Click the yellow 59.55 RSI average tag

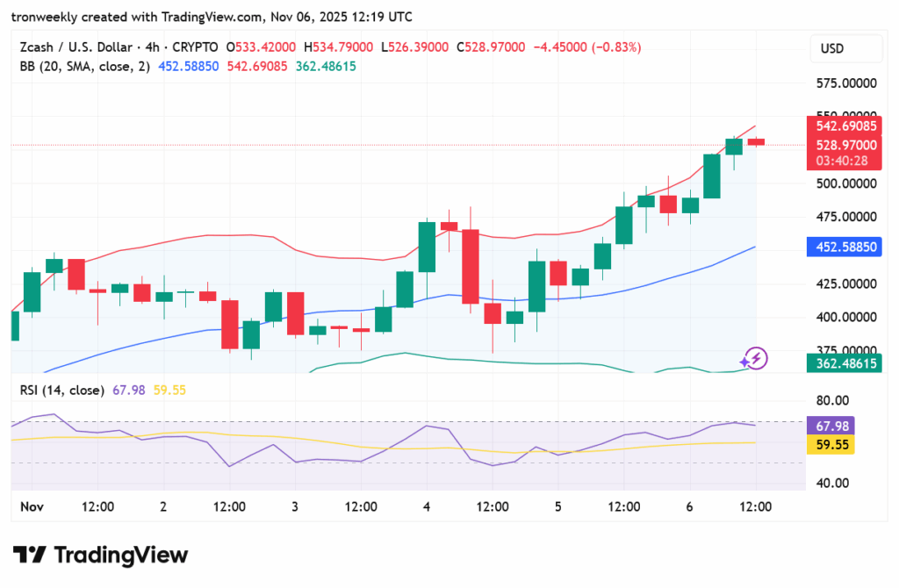click(x=830, y=445)
